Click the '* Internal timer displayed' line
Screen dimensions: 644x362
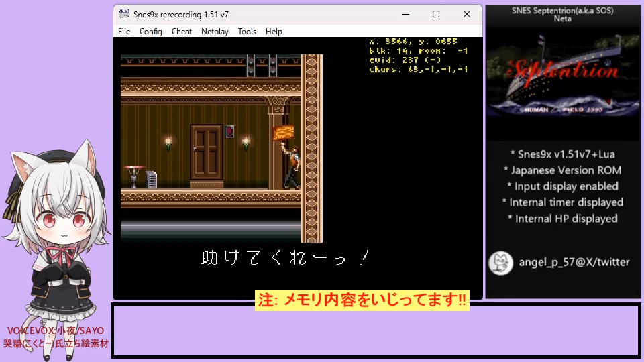click(x=563, y=202)
